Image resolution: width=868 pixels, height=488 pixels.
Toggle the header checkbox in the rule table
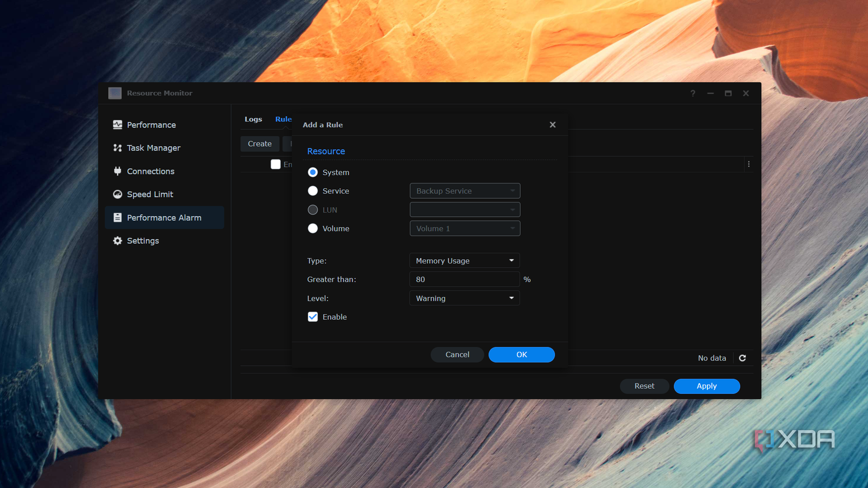[275, 164]
